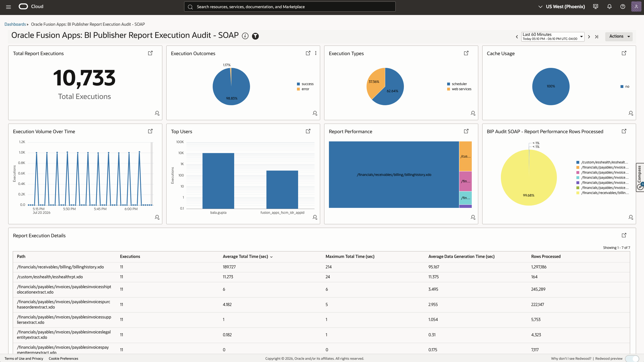Click query icon in Report Performance widget

(x=473, y=217)
